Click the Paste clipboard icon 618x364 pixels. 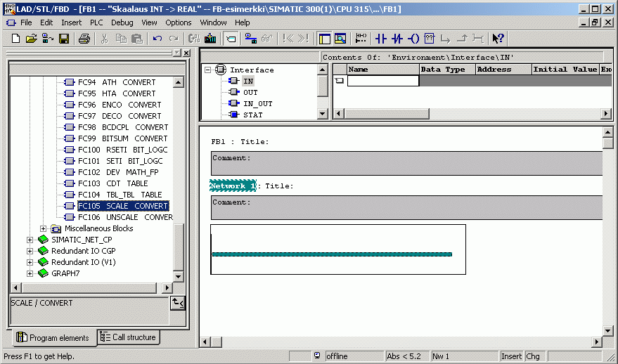(x=137, y=38)
